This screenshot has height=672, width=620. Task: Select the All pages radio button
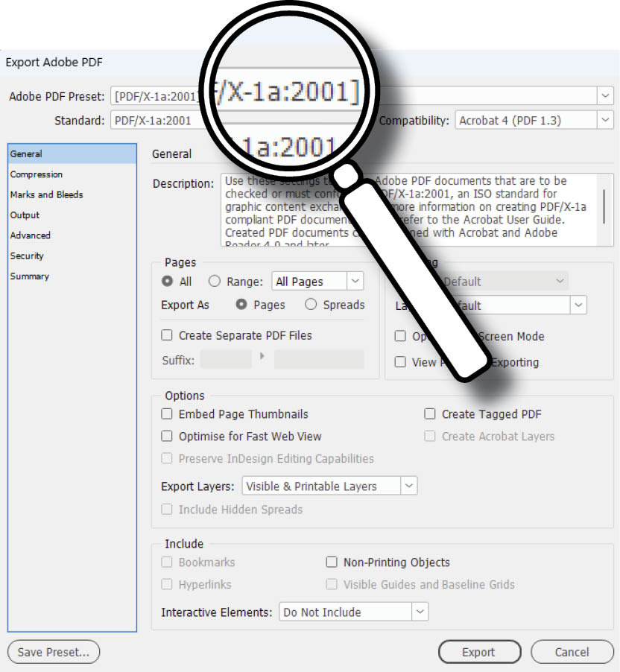[x=167, y=281]
